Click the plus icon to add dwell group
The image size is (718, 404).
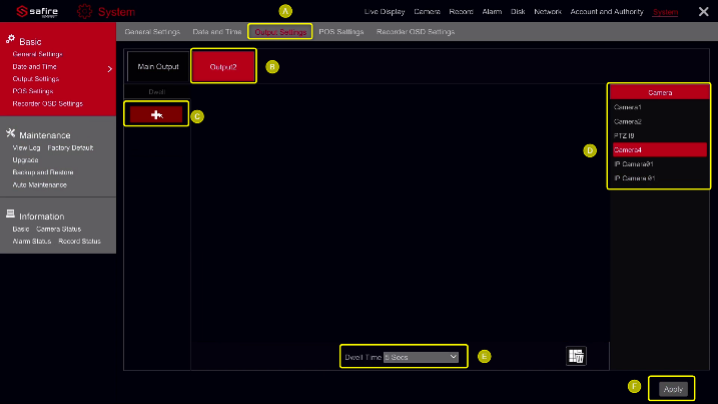(155, 115)
